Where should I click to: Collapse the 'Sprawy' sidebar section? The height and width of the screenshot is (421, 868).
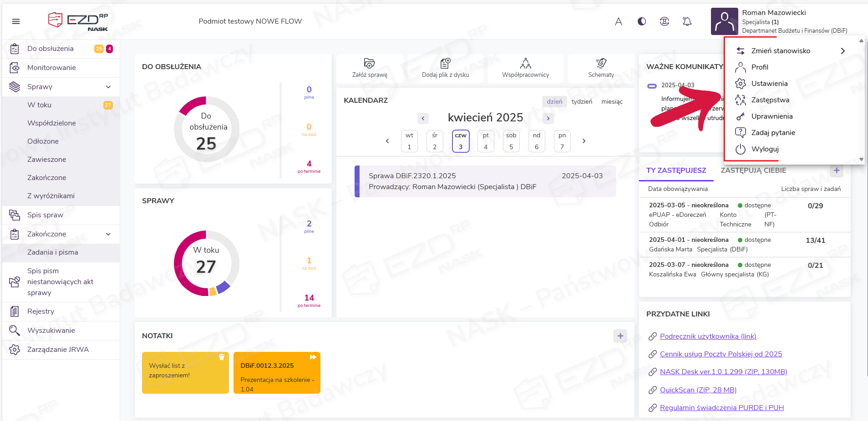pyautogui.click(x=108, y=87)
